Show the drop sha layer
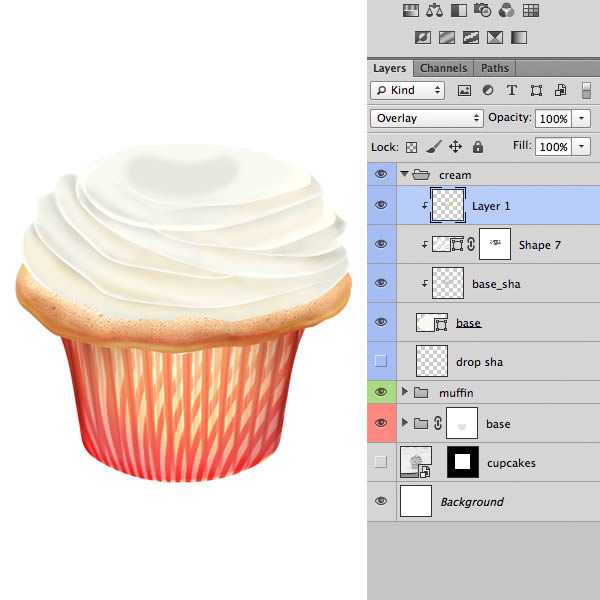600x600 pixels. (380, 361)
